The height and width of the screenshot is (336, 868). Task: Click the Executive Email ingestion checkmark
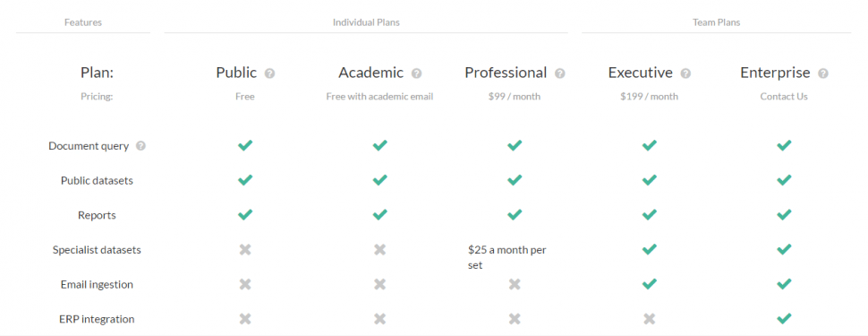(x=650, y=284)
